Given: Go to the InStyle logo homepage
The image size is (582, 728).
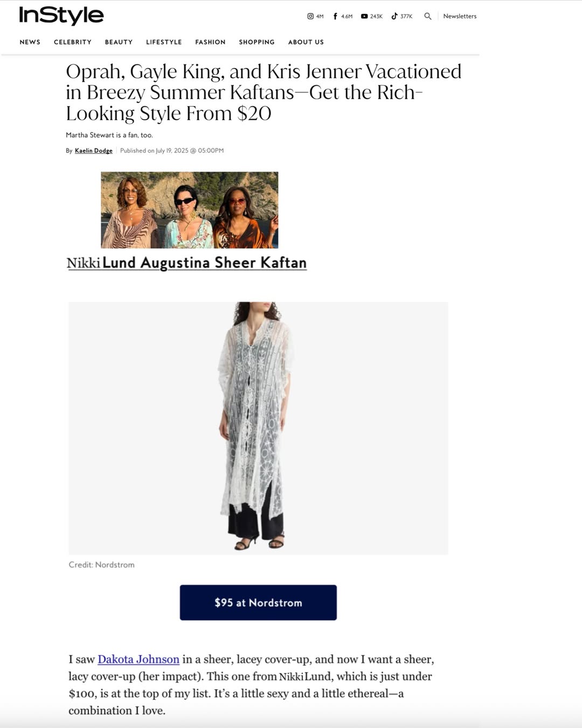Looking at the screenshot, I should point(61,16).
